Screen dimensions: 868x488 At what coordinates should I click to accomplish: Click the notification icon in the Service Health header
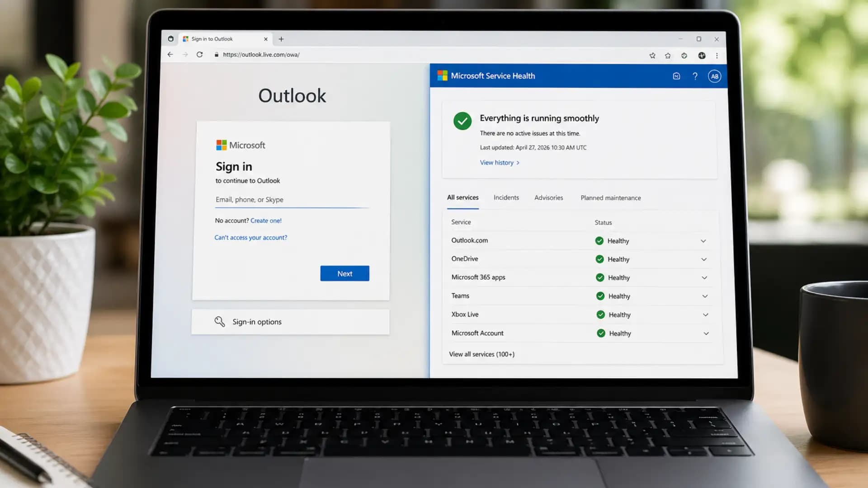(x=676, y=76)
